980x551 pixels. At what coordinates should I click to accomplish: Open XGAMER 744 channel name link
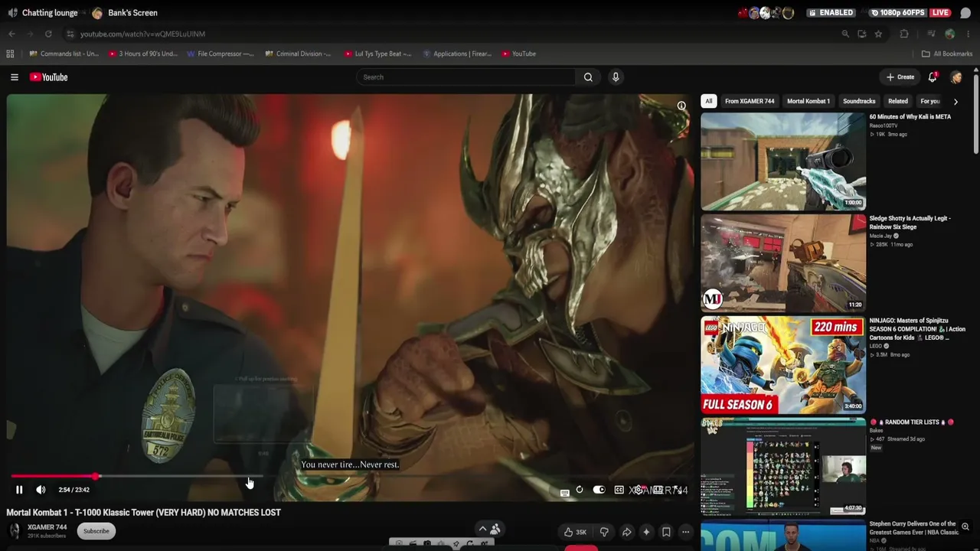(x=47, y=527)
